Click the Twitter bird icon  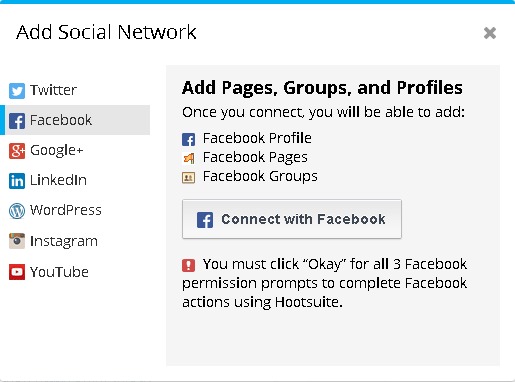[x=17, y=91]
